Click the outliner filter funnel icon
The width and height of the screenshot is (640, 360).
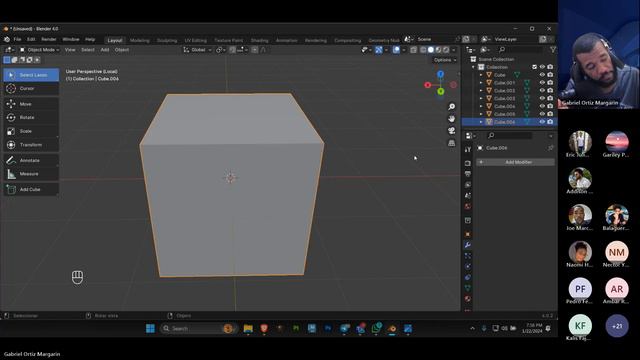point(553,50)
